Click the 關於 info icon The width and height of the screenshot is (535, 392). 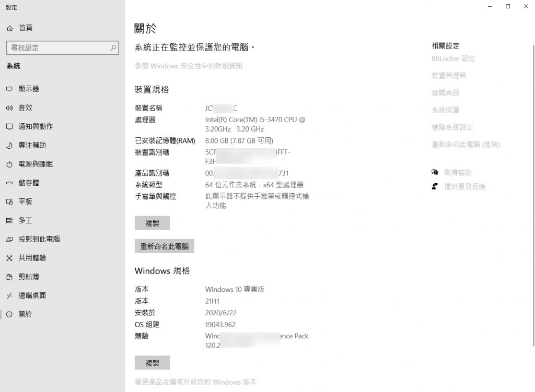point(9,315)
